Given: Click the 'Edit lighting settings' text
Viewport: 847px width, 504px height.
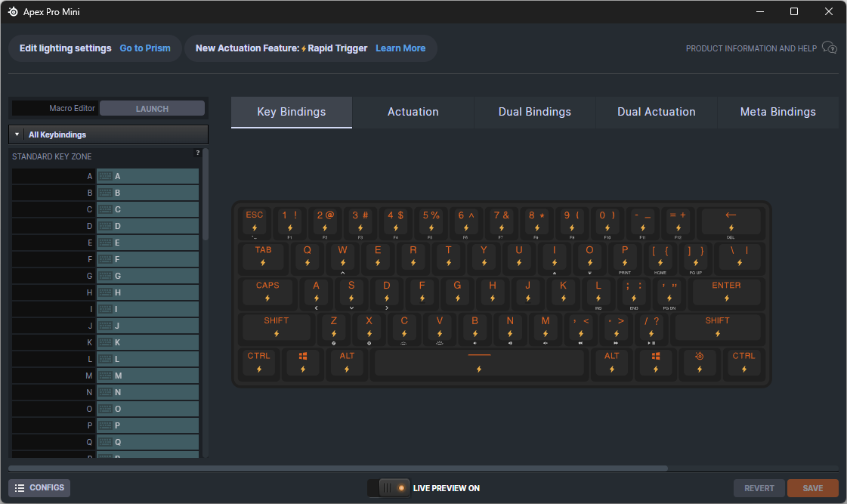Looking at the screenshot, I should (66, 48).
